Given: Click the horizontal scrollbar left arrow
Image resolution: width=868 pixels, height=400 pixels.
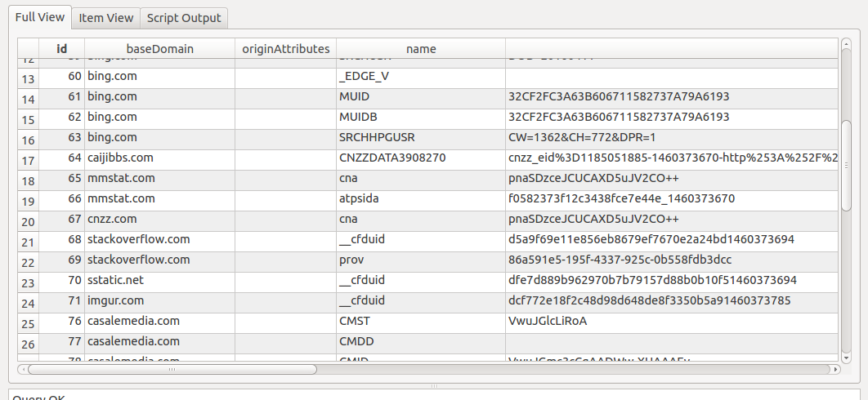Looking at the screenshot, I should pos(22,369).
